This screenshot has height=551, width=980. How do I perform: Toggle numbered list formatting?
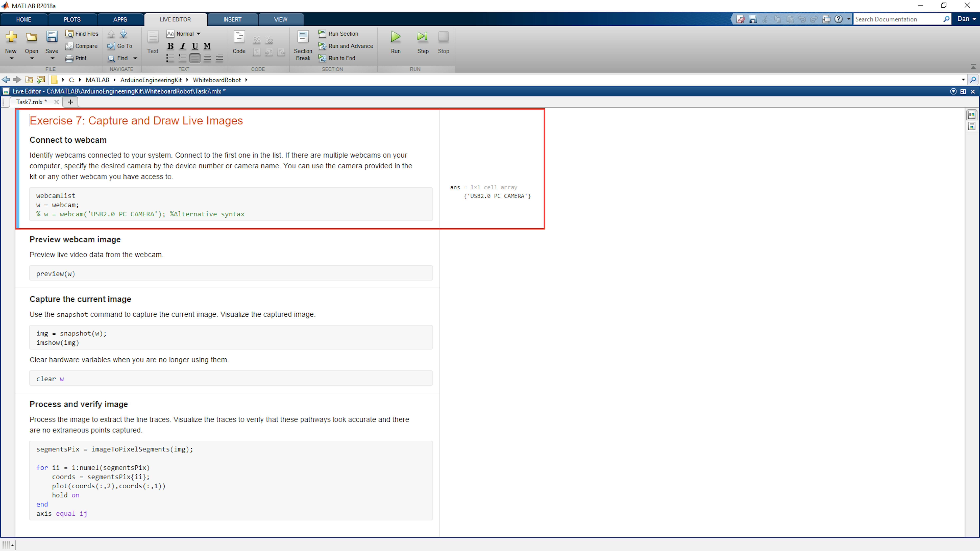tap(182, 58)
